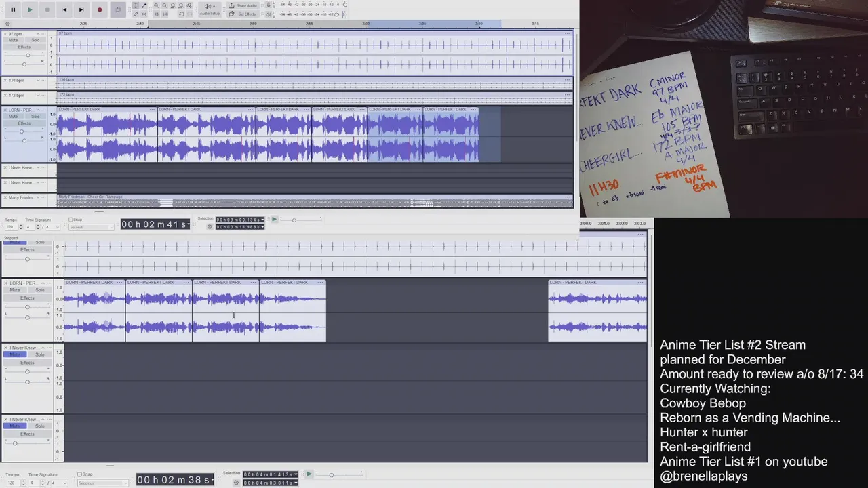
Task: Open first LORN - PERFEKT DARK clip menu, upper window
Action: click(153, 110)
